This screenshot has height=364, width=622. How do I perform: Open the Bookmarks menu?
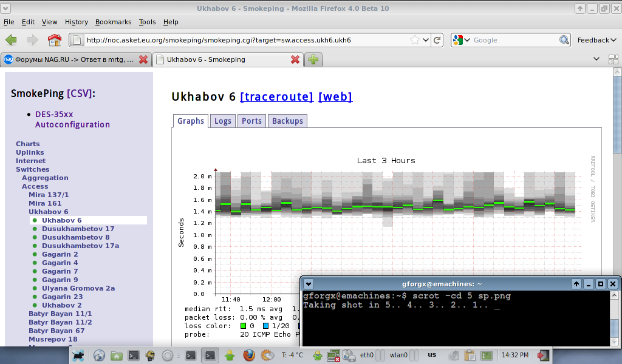click(113, 22)
